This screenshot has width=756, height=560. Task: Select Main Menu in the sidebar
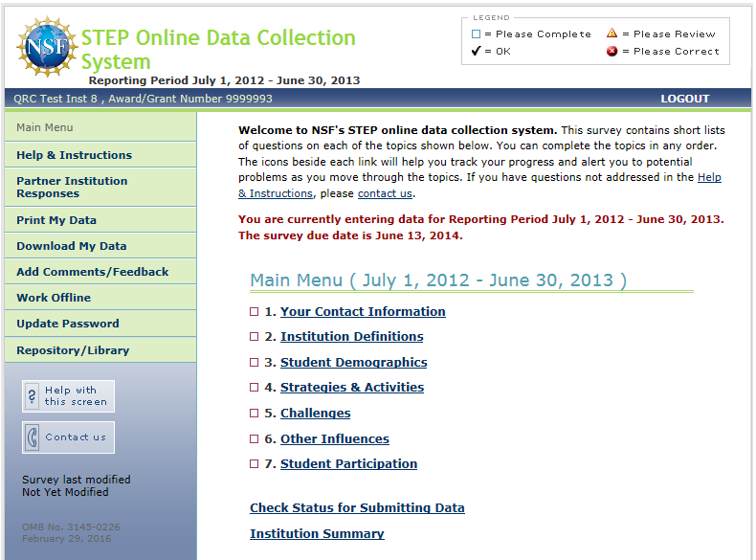(100, 127)
